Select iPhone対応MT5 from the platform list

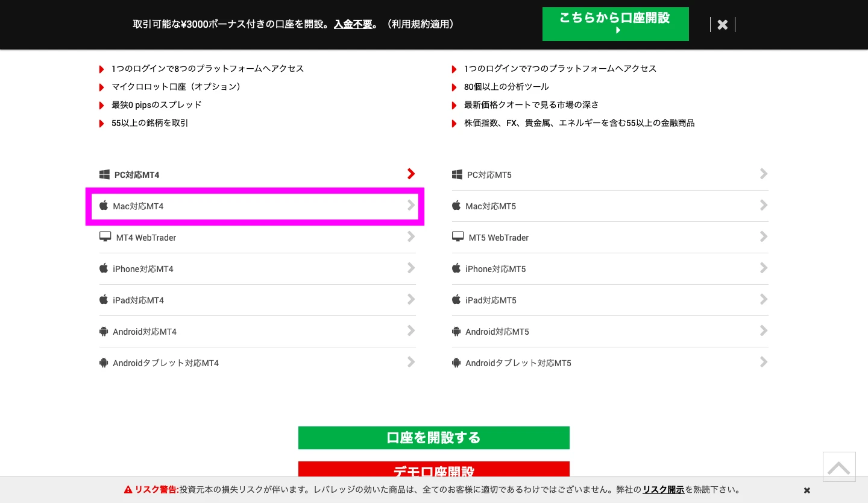click(495, 269)
